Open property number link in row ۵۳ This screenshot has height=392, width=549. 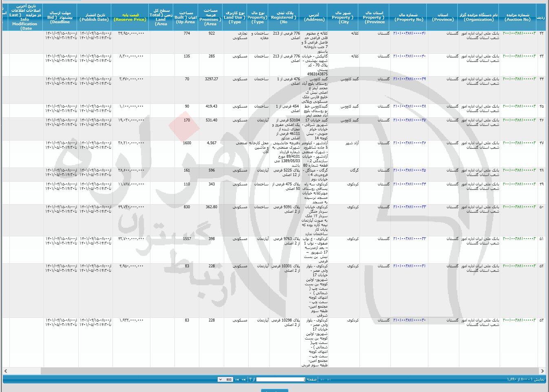(409, 320)
